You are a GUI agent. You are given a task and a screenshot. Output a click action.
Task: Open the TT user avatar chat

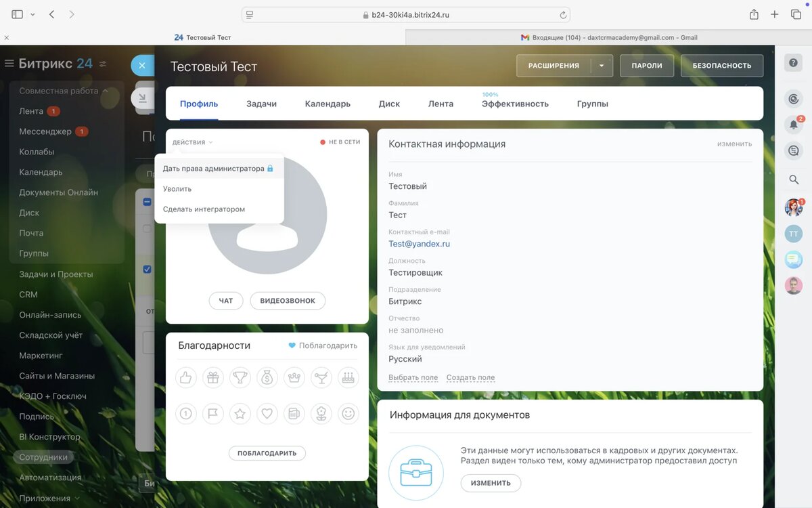point(794,234)
